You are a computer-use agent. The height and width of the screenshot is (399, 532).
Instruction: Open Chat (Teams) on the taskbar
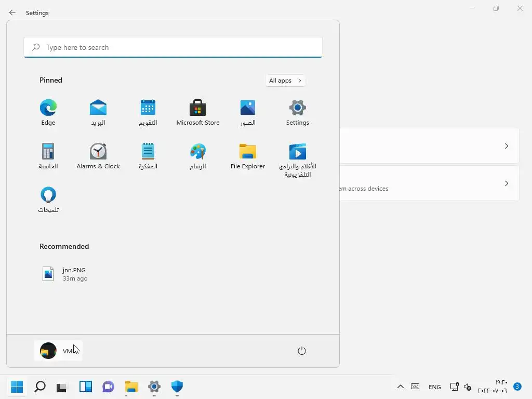tap(108, 387)
